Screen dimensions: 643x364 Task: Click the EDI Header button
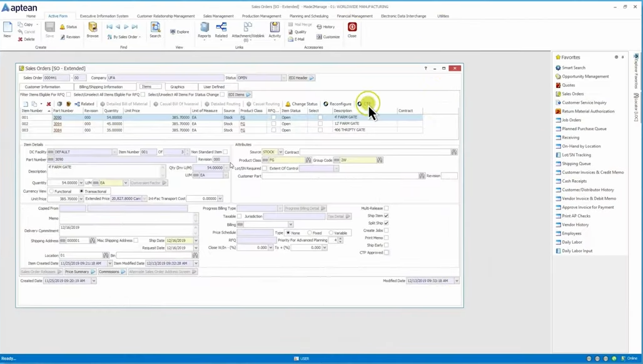tap(300, 78)
